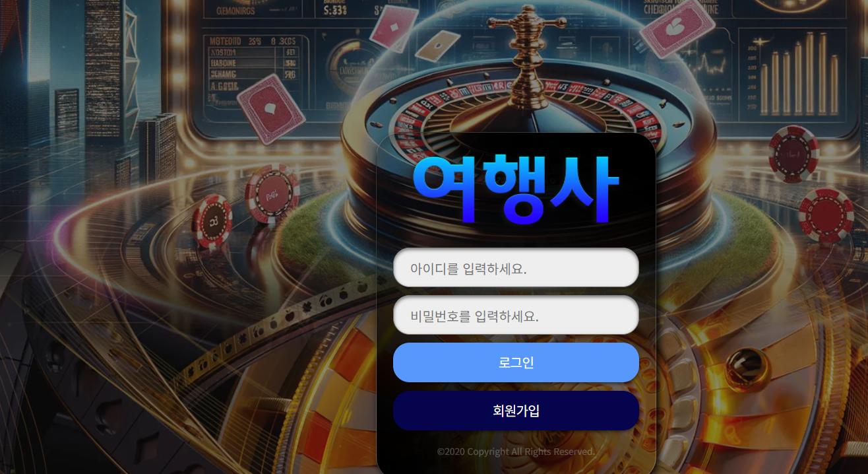
Task: Click the red playing card left of roulette
Action: (270, 108)
